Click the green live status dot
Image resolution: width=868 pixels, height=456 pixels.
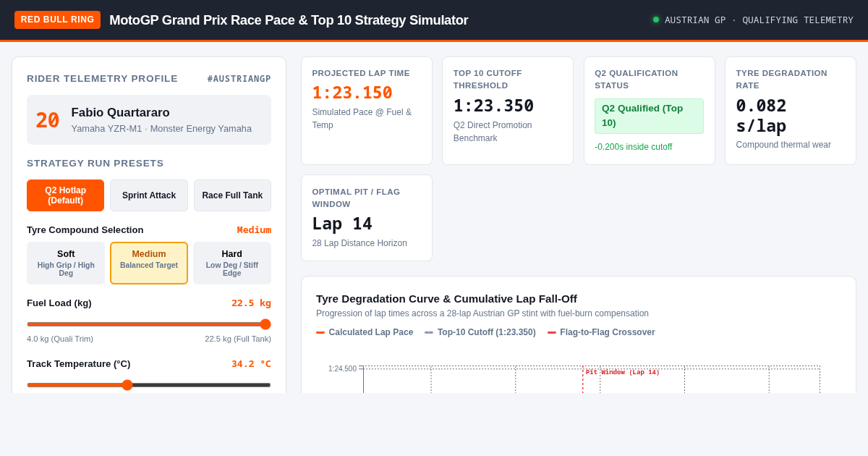(x=656, y=20)
